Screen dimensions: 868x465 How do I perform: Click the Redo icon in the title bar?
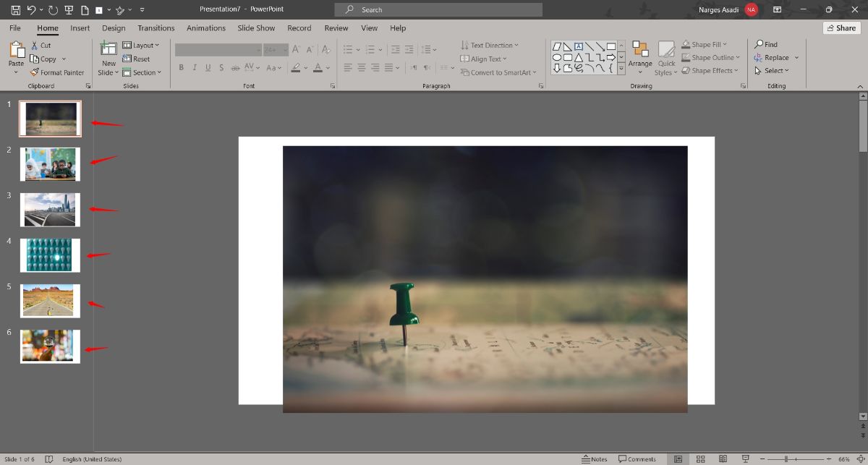point(54,10)
